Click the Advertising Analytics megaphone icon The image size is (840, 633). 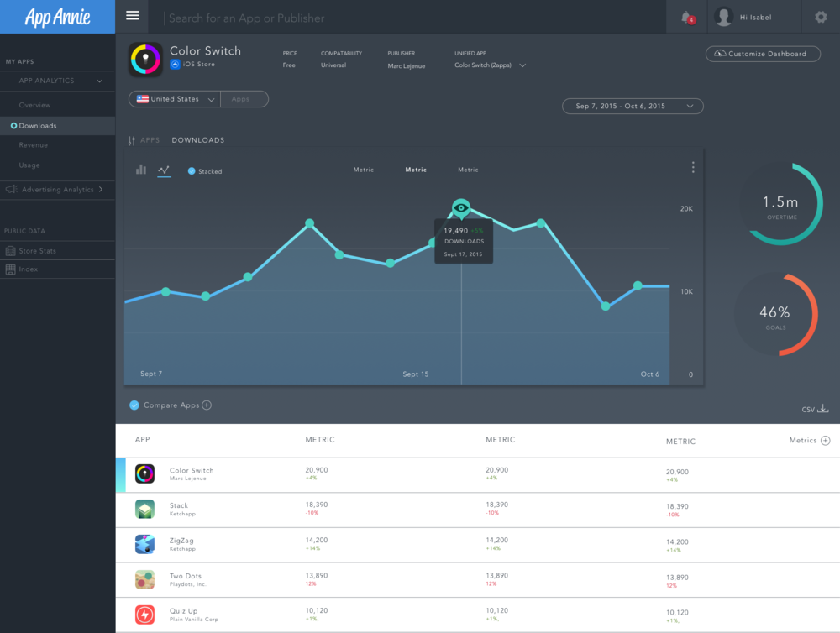[11, 189]
